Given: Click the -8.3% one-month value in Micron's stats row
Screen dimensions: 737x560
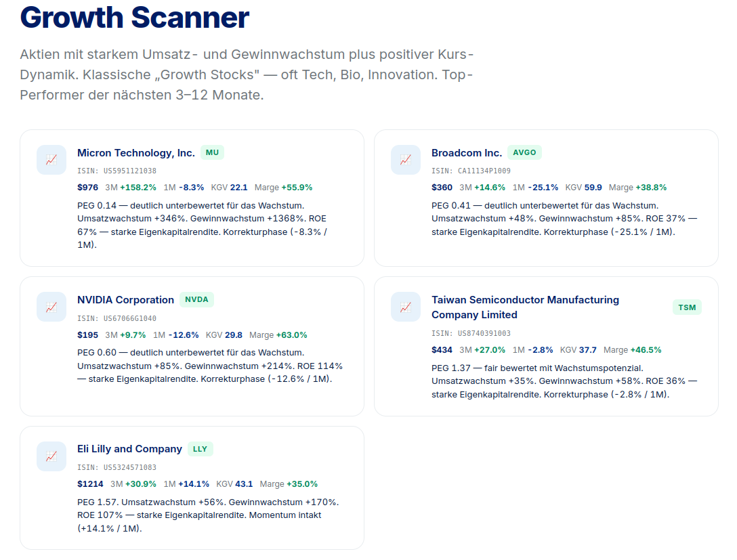Looking at the screenshot, I should point(191,188).
